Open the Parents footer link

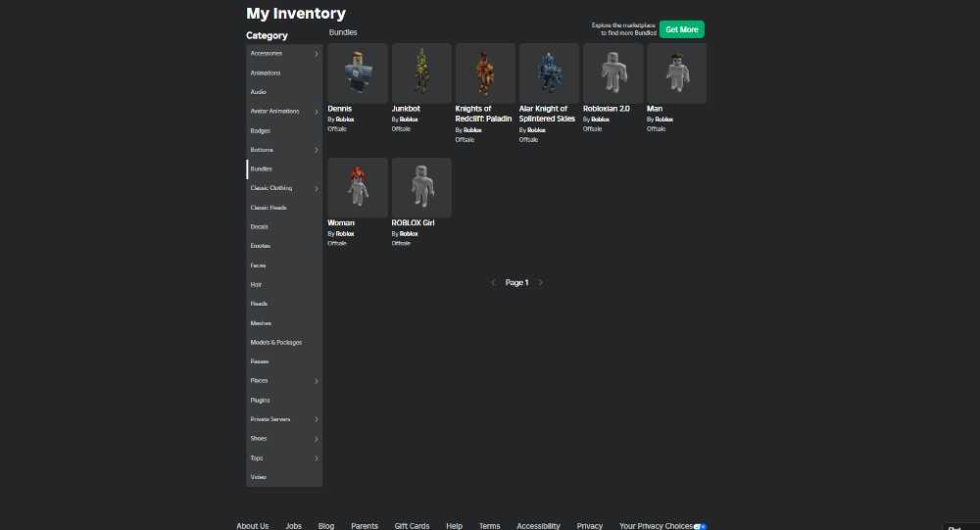(x=365, y=526)
